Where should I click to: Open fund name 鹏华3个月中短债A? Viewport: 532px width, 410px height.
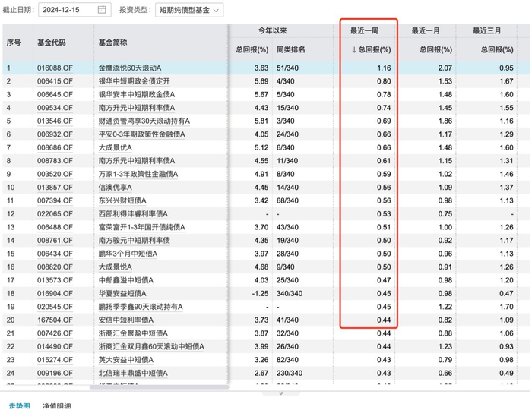[128, 254]
